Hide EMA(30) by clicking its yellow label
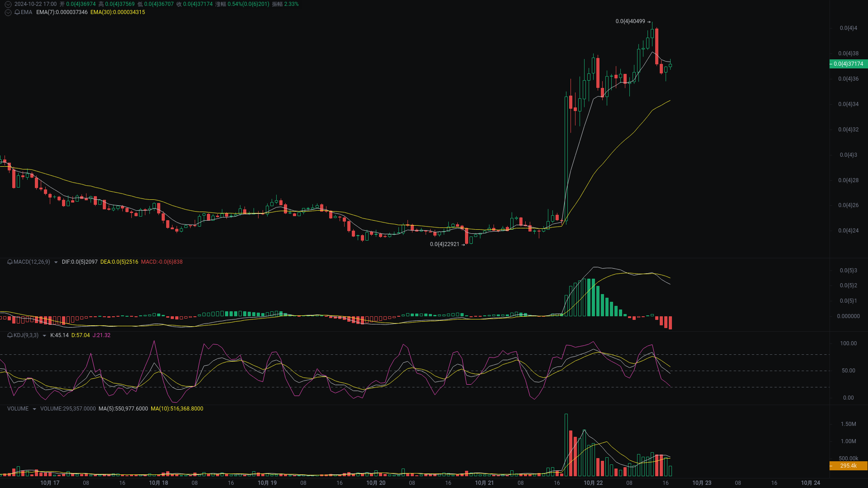Image resolution: width=868 pixels, height=488 pixels. [x=117, y=13]
